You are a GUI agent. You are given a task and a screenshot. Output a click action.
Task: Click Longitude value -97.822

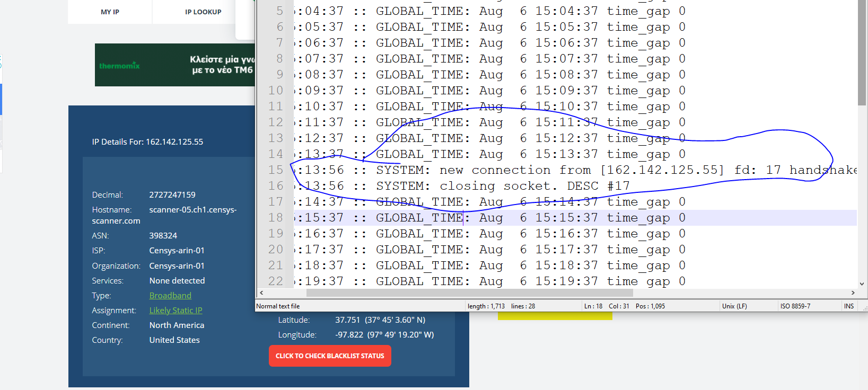click(349, 334)
